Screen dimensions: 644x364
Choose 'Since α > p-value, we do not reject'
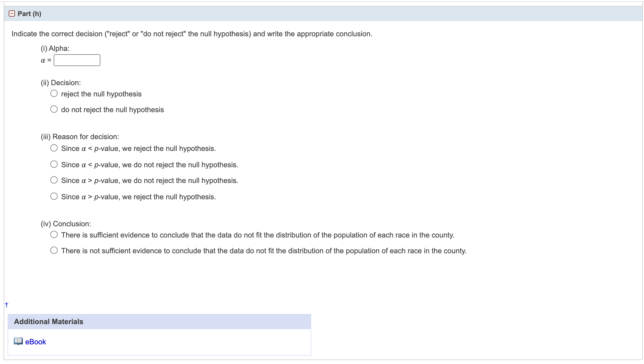pos(54,180)
